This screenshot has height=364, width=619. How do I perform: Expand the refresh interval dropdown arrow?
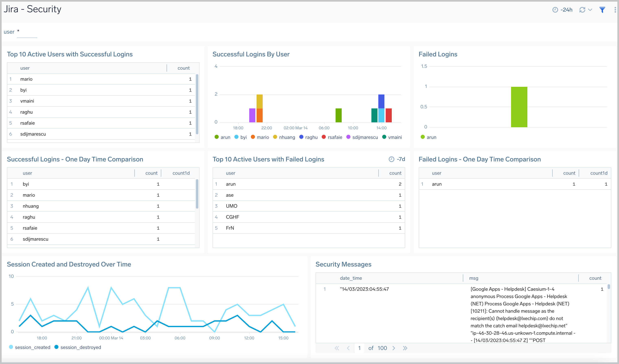click(590, 10)
